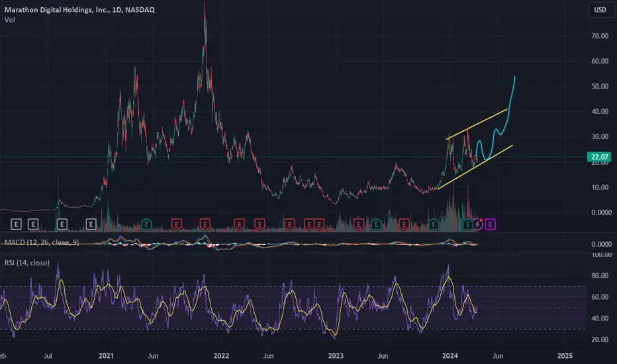Viewport: 617px width, 364px height.
Task: Click the leftmost white earnings marker
Action: click(x=16, y=224)
